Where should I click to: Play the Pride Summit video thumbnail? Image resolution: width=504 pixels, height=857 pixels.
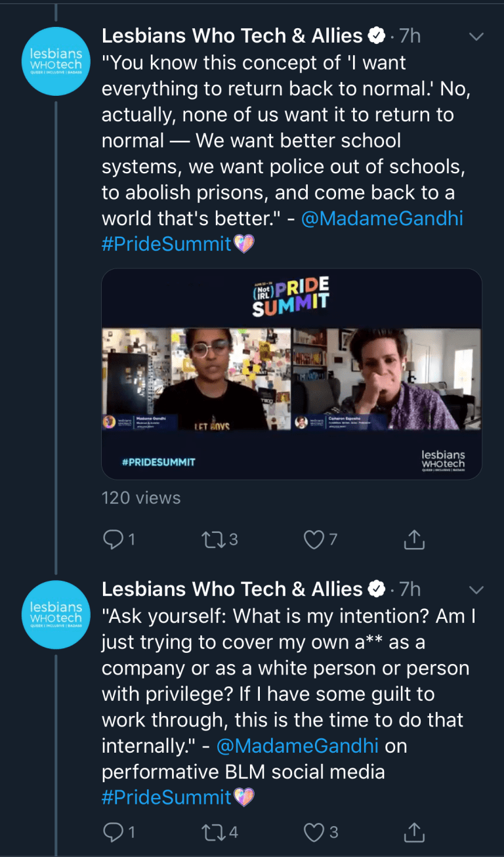click(x=291, y=374)
